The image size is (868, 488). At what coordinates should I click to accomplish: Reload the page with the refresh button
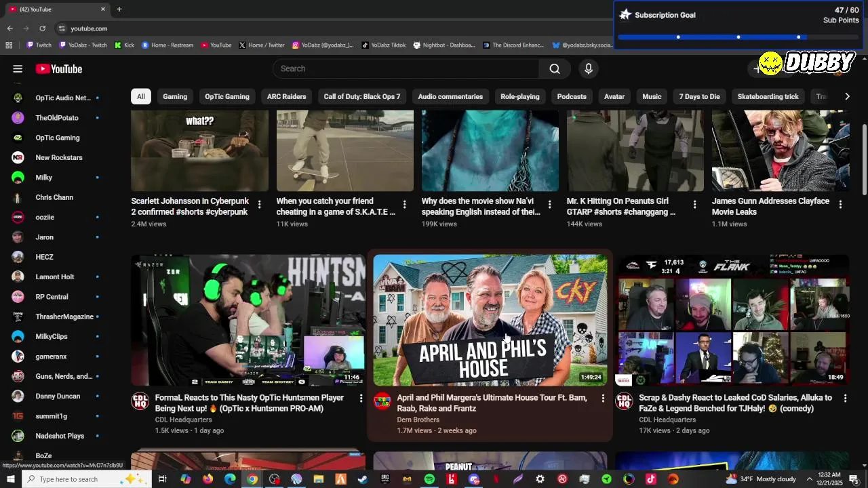coord(42,28)
